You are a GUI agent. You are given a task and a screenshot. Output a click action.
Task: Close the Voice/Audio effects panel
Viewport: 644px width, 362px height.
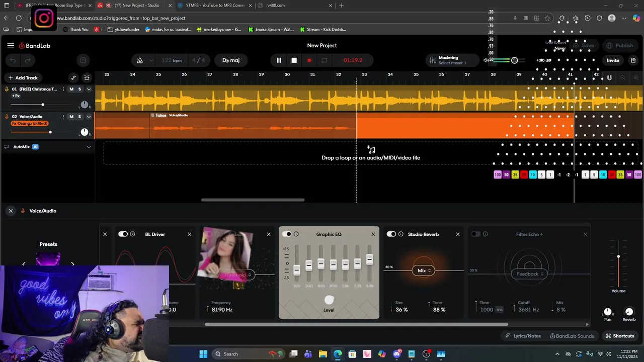point(11,211)
